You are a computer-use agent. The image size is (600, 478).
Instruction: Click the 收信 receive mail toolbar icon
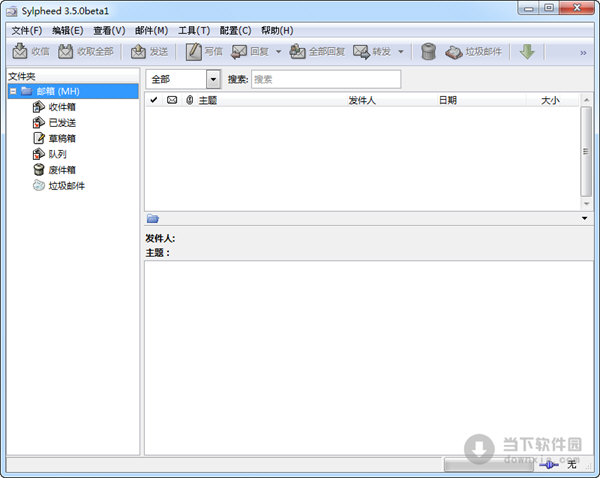pyautogui.click(x=20, y=51)
